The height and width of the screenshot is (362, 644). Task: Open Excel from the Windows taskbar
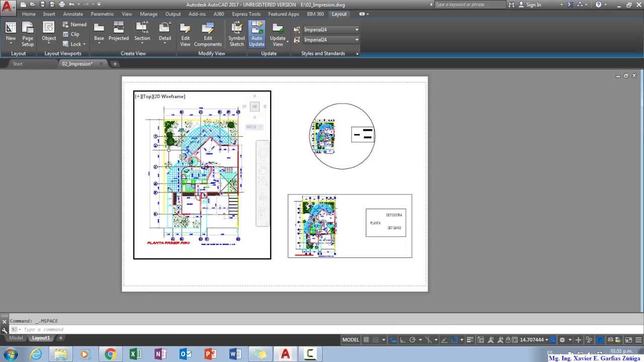tap(135, 354)
